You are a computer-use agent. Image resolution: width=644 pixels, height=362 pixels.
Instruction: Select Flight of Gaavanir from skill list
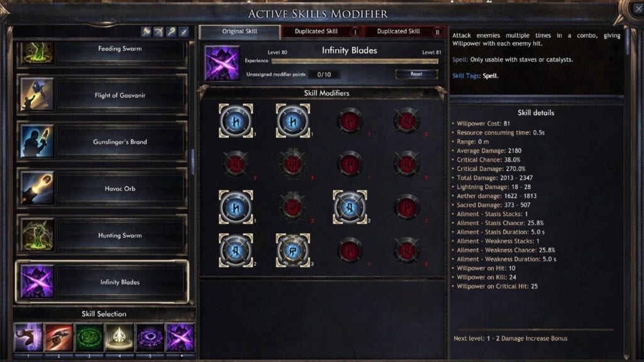pyautogui.click(x=102, y=95)
